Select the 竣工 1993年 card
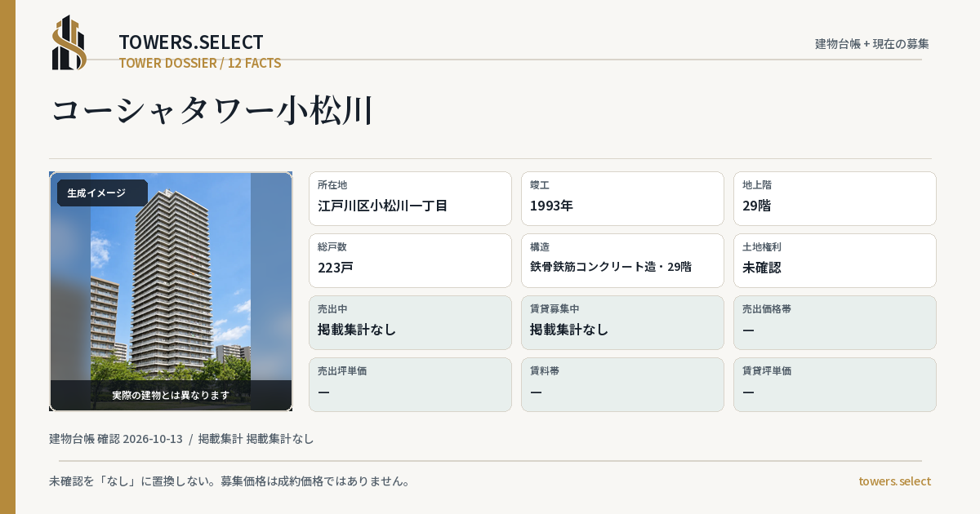Viewport: 980px width, 514px height. [x=622, y=198]
